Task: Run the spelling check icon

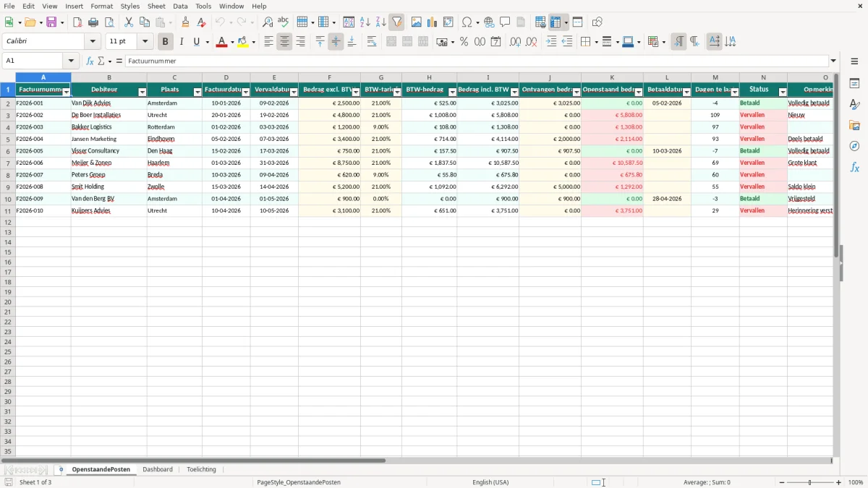Action: click(284, 22)
